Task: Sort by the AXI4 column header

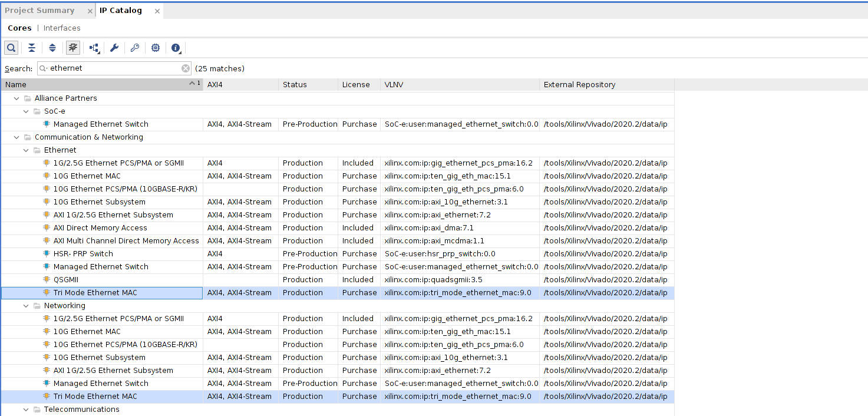Action: [240, 85]
